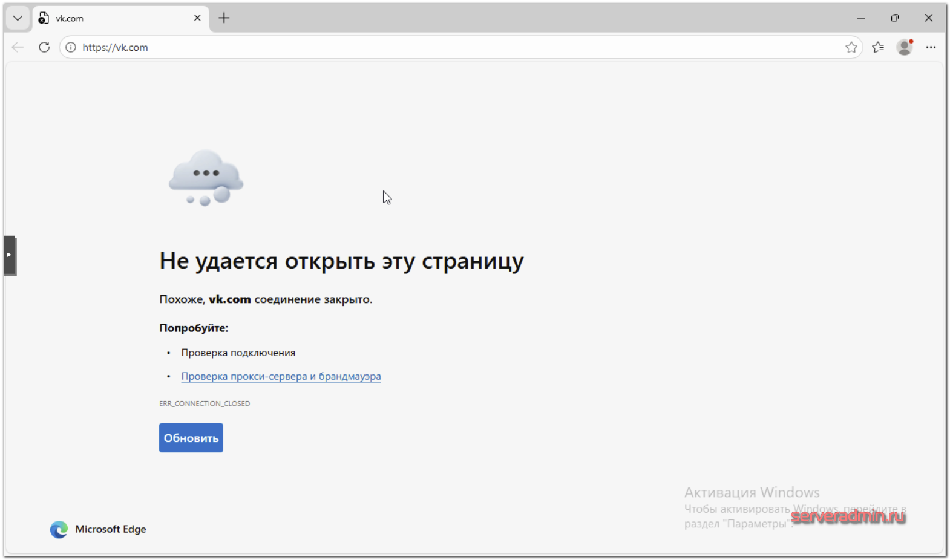Open a new tab with plus button
This screenshot has width=950, height=560.
click(224, 18)
